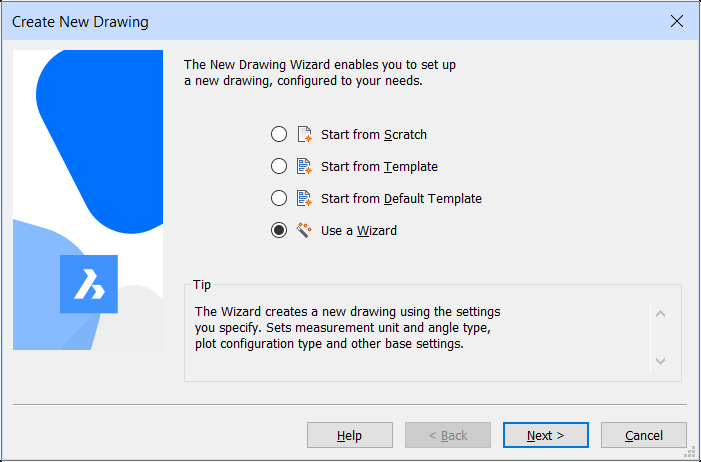Click the Start from Template document icon
Image resolution: width=701 pixels, height=462 pixels.
[304, 166]
